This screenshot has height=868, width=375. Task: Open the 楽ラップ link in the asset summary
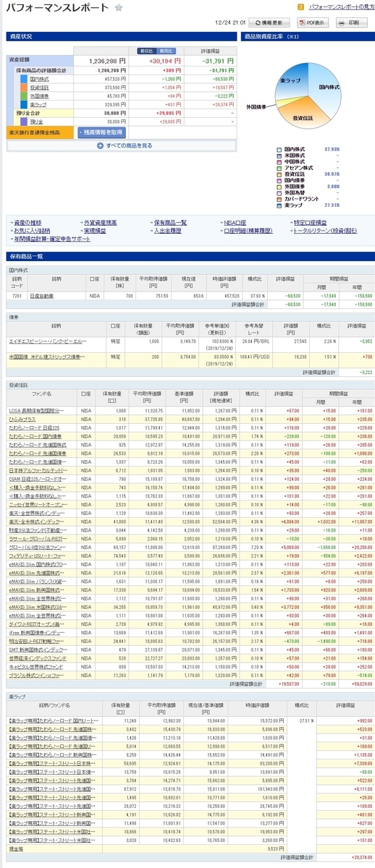(40, 105)
